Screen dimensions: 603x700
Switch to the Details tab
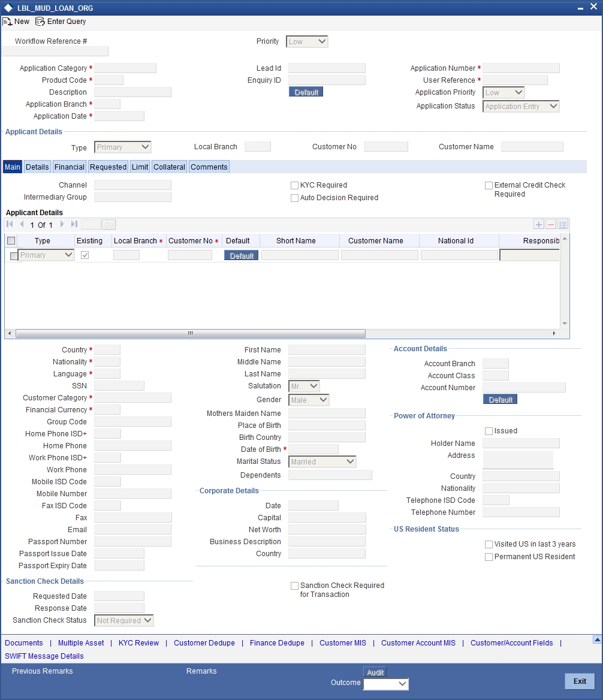(x=37, y=167)
